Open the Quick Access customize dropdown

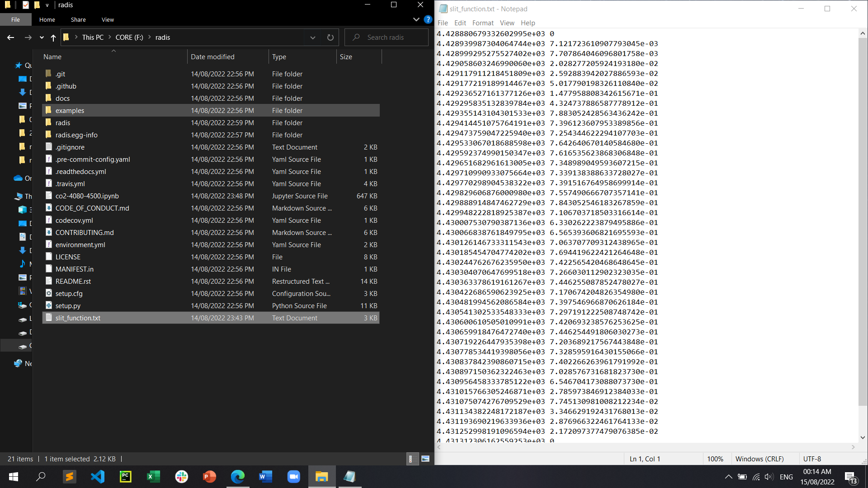(x=47, y=5)
